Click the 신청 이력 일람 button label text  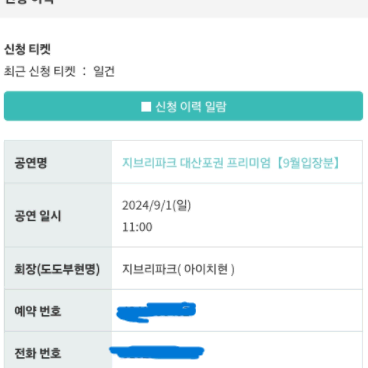coord(191,107)
